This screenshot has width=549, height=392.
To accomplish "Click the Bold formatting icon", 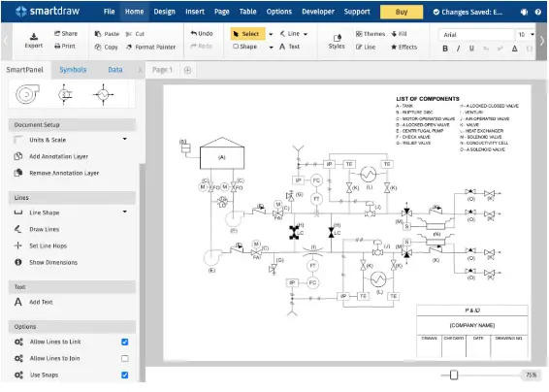I will tap(445, 49).
